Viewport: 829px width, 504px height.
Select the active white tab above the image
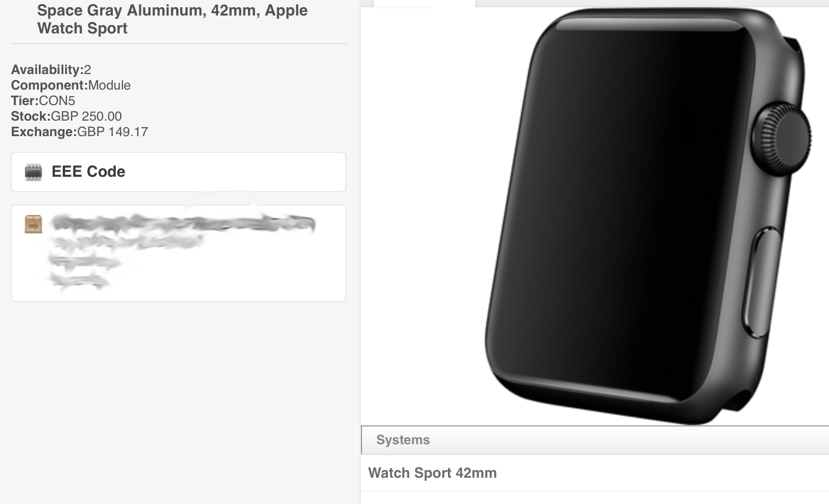coord(425,3)
